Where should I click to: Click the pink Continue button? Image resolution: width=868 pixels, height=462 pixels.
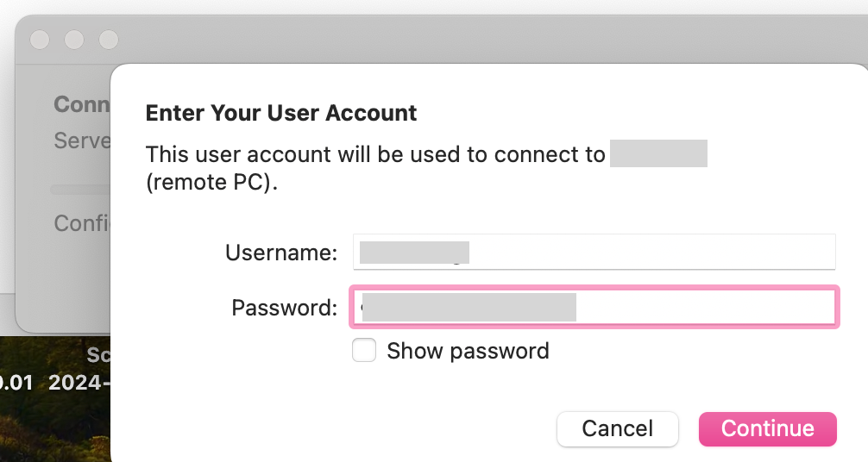coord(767,428)
